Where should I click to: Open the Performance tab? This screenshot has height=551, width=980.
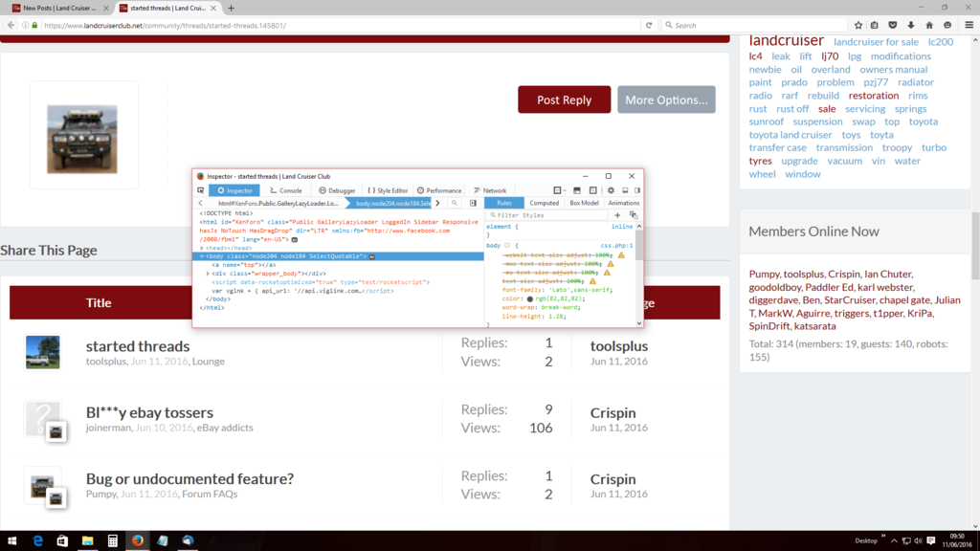[x=439, y=190]
